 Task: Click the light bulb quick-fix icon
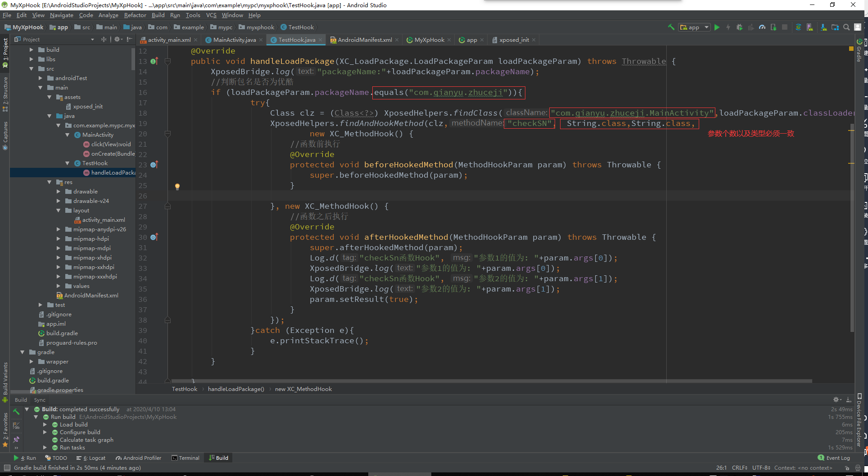177,186
